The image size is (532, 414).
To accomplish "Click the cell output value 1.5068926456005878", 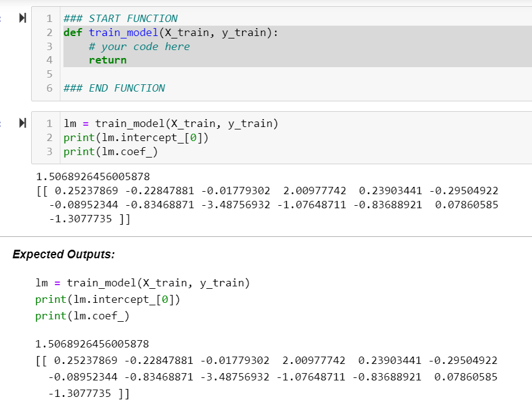I will tap(93, 176).
